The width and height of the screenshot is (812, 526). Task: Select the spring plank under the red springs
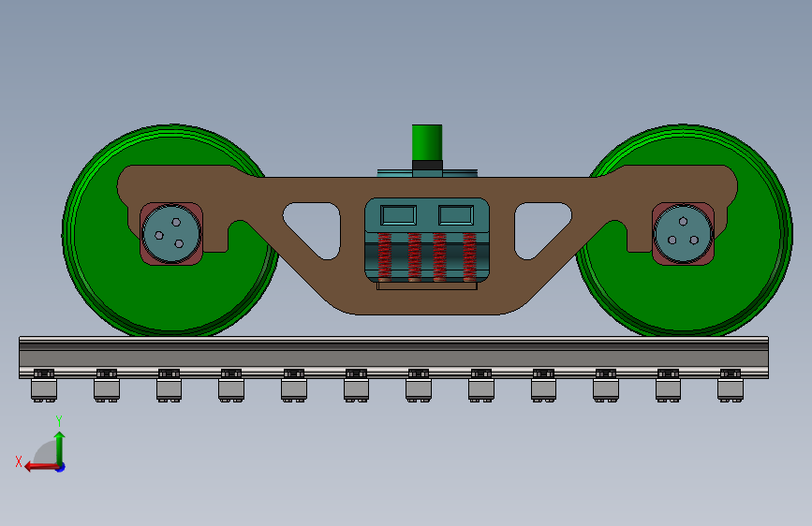click(x=427, y=285)
